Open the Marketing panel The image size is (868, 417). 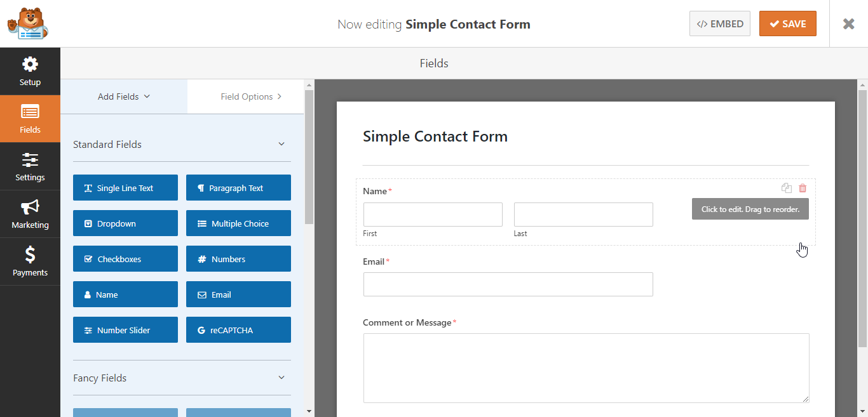click(30, 214)
